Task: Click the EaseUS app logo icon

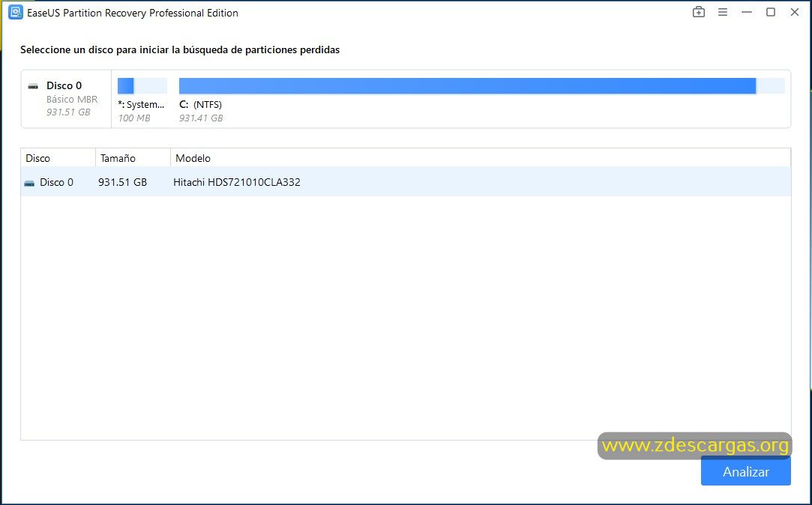Action: pyautogui.click(x=16, y=13)
